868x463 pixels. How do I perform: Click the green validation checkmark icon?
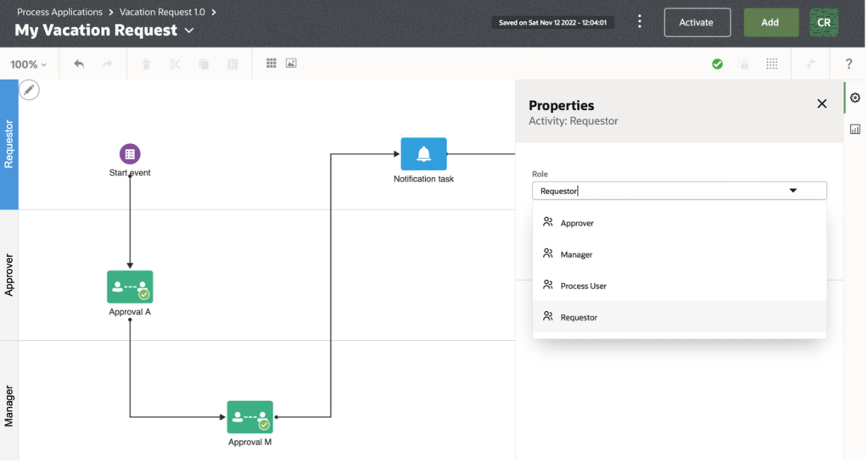tap(717, 64)
